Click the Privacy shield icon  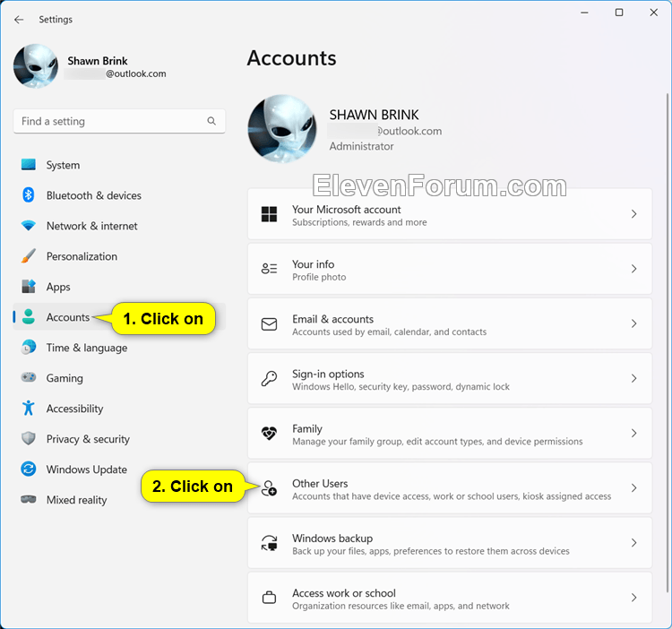pyautogui.click(x=29, y=438)
